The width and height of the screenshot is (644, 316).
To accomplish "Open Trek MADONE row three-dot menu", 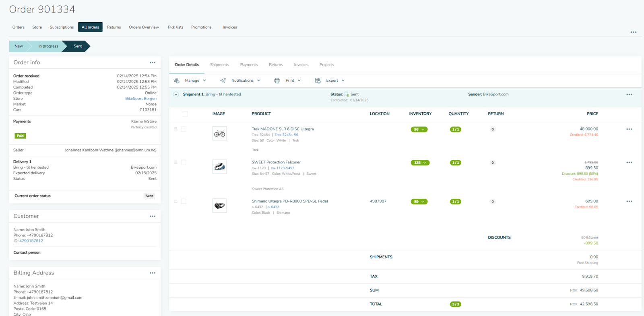I will 629,129.
